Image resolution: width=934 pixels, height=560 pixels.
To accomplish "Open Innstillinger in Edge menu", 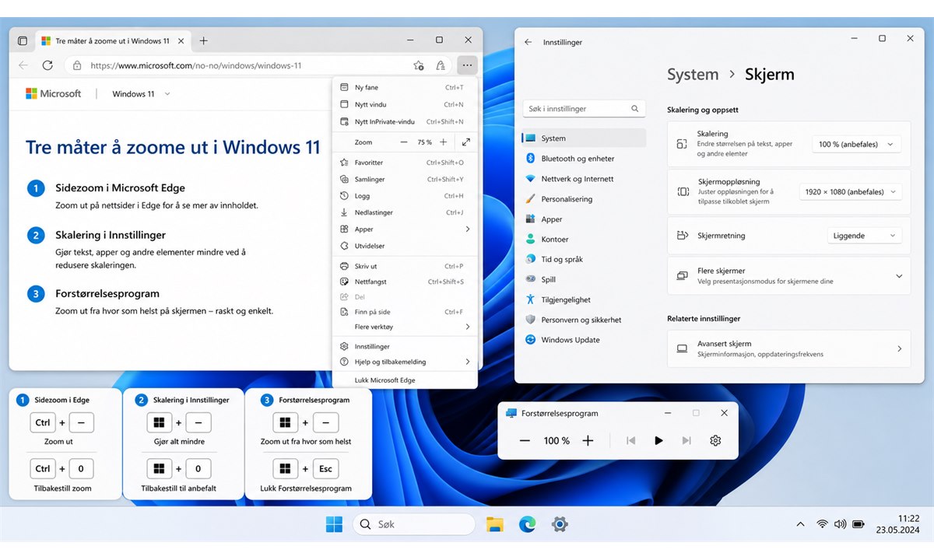I will (405, 347).
